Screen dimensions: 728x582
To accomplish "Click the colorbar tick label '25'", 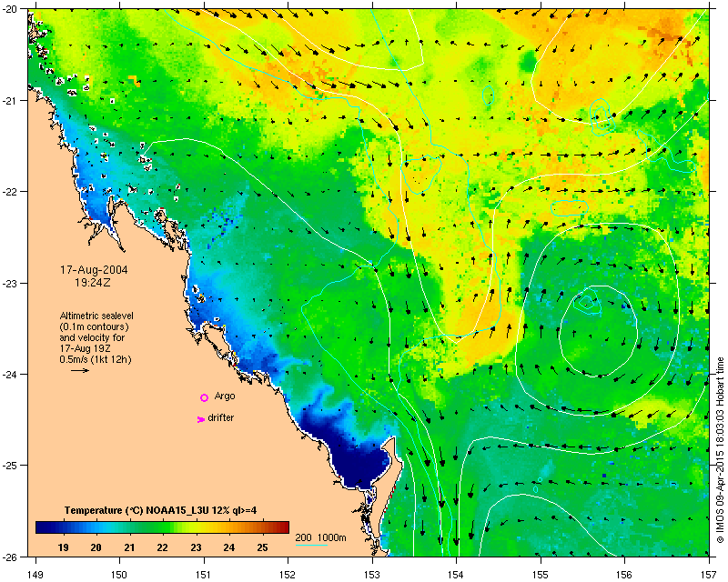I will click(263, 547).
